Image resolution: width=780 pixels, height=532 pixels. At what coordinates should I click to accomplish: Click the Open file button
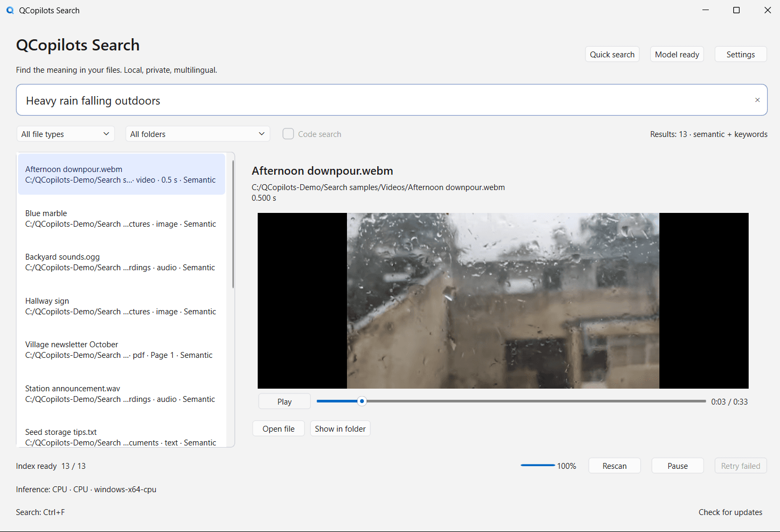278,428
